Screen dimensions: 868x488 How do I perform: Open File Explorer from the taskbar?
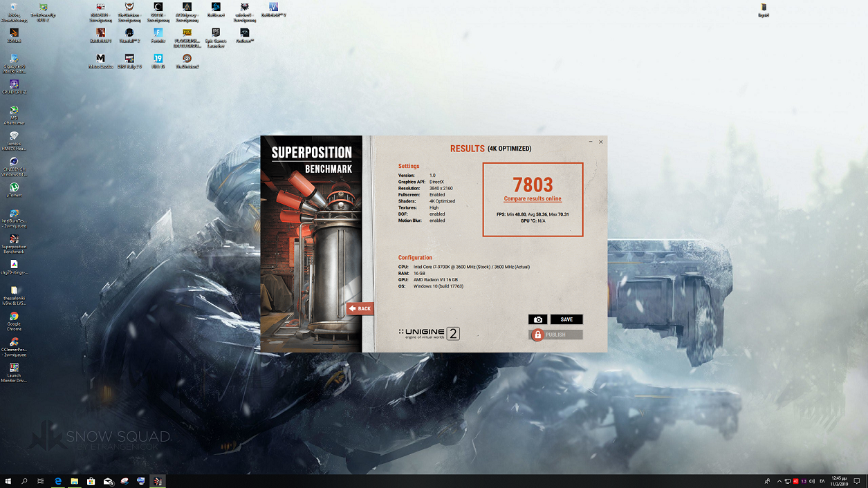(75, 481)
